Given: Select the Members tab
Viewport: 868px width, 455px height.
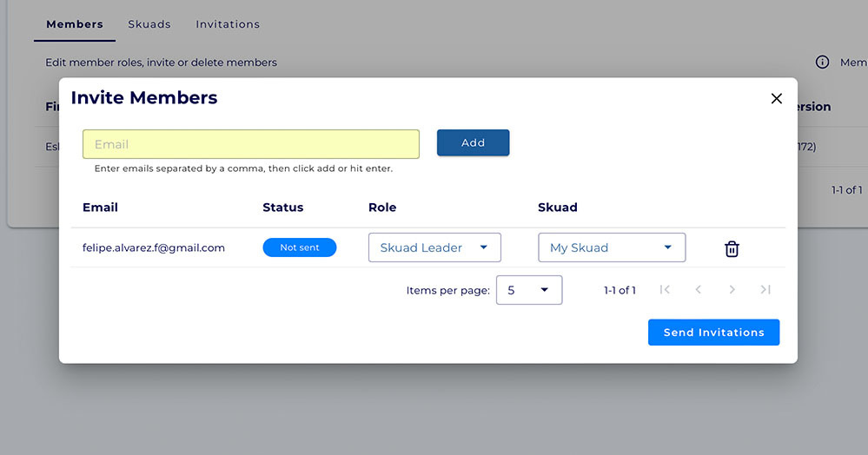Looking at the screenshot, I should click(75, 24).
